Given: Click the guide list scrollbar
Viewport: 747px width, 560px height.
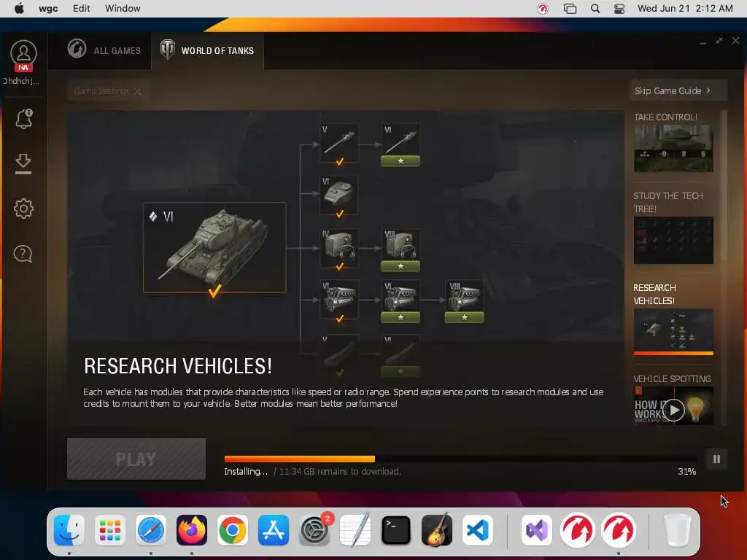Looking at the screenshot, I should pos(724,186).
